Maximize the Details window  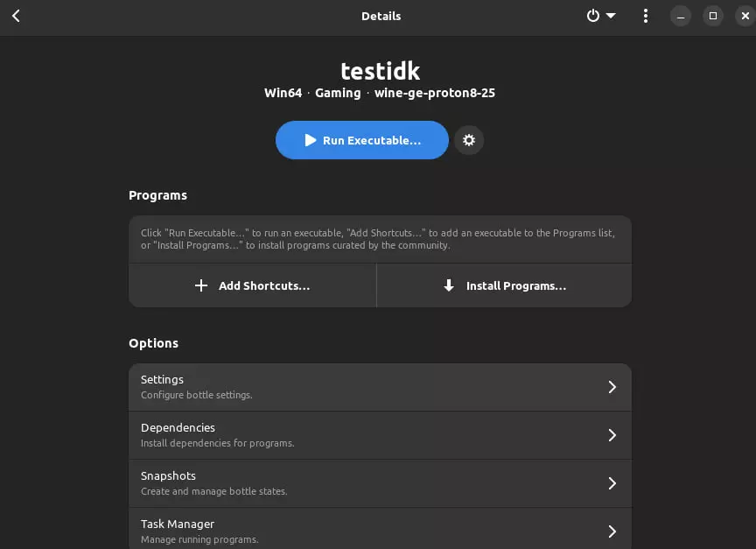coord(713,16)
